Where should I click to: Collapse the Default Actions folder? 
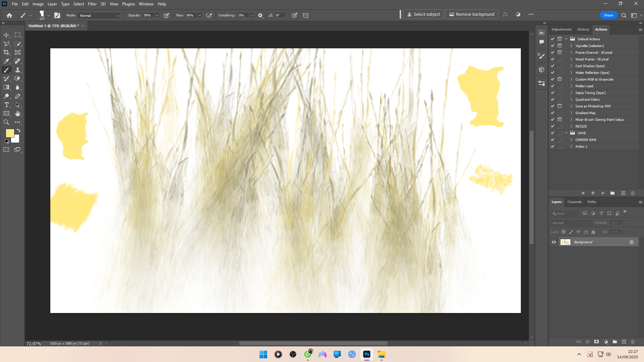(566, 39)
